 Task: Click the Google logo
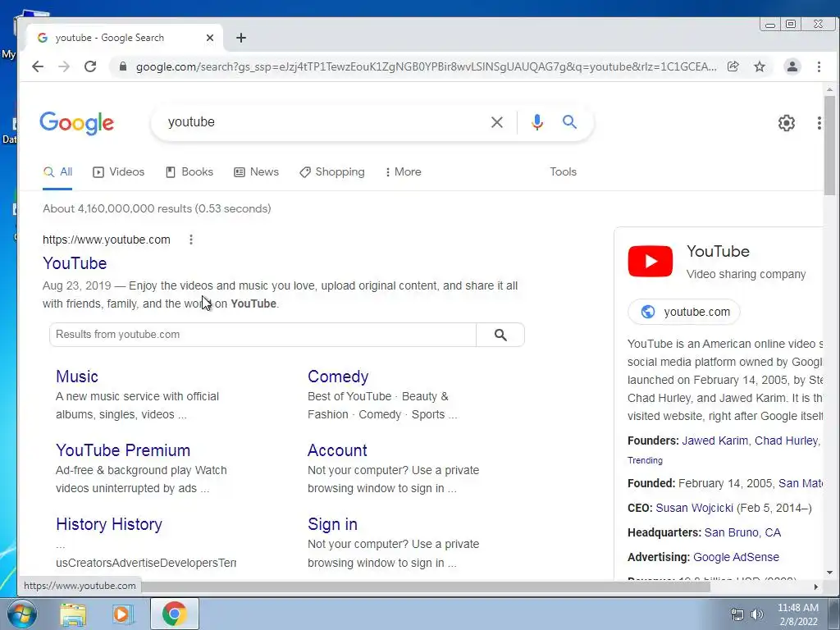[76, 123]
